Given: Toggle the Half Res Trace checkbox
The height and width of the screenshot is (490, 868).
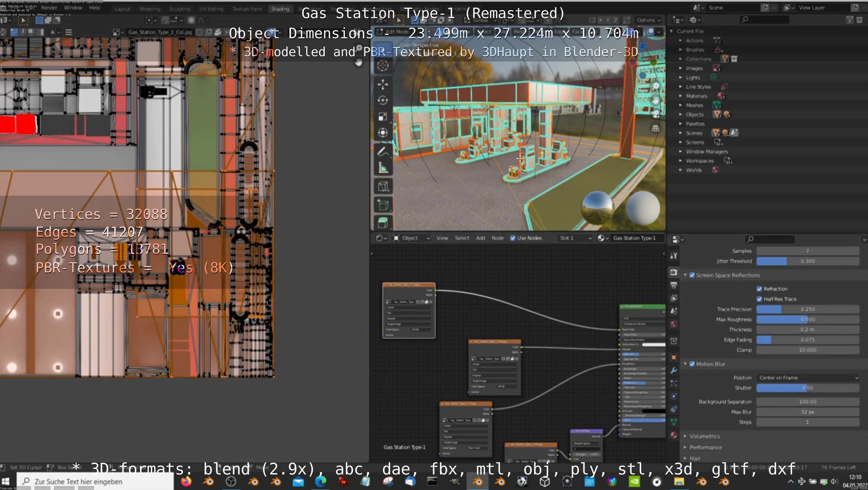Looking at the screenshot, I should point(759,299).
